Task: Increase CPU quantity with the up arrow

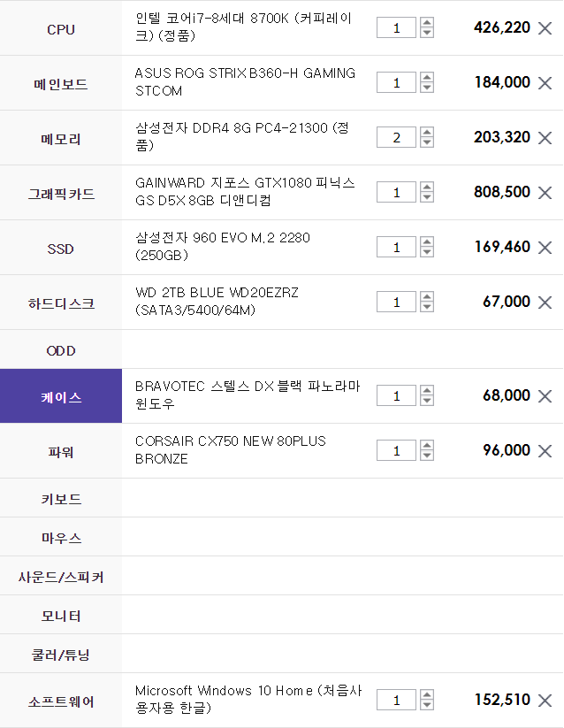Action: coord(427,23)
